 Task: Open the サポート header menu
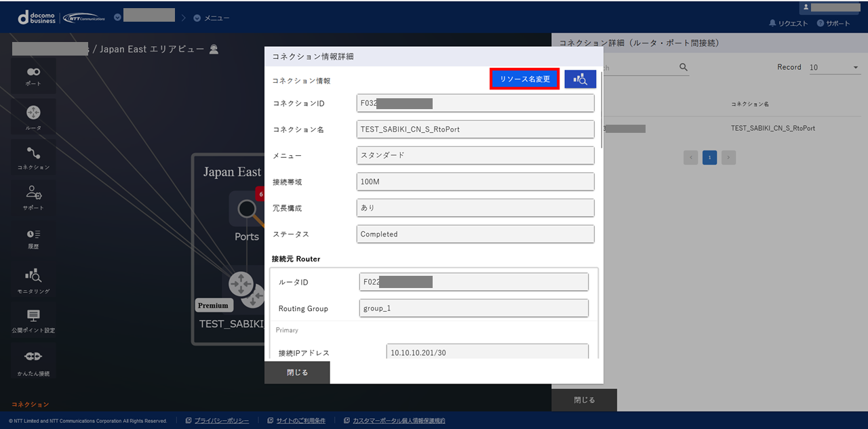click(833, 23)
